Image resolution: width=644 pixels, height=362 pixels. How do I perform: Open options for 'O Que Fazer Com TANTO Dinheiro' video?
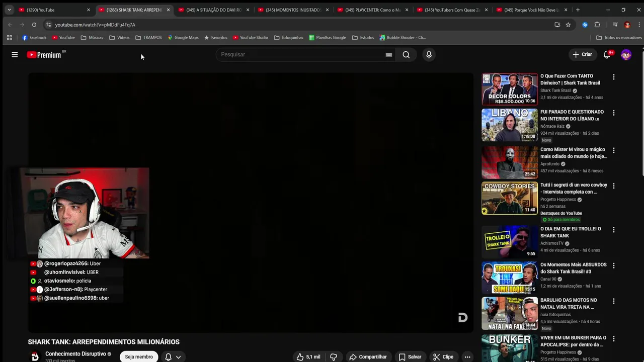click(613, 77)
